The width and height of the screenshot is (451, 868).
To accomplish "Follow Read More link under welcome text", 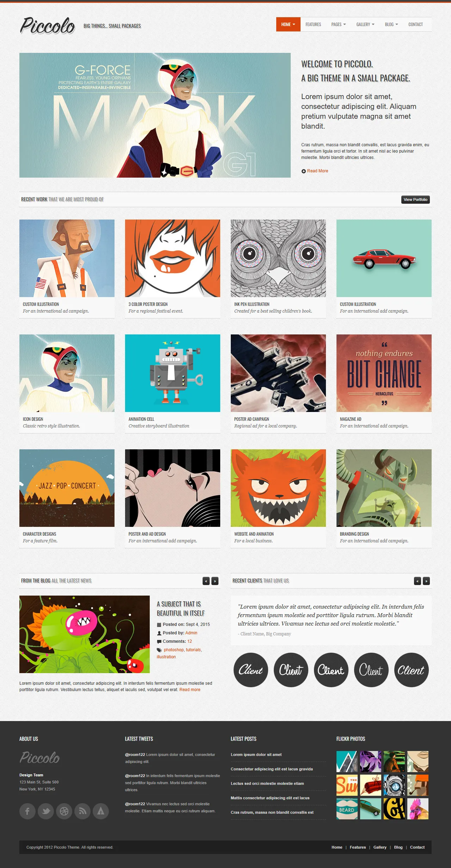I will tap(317, 171).
